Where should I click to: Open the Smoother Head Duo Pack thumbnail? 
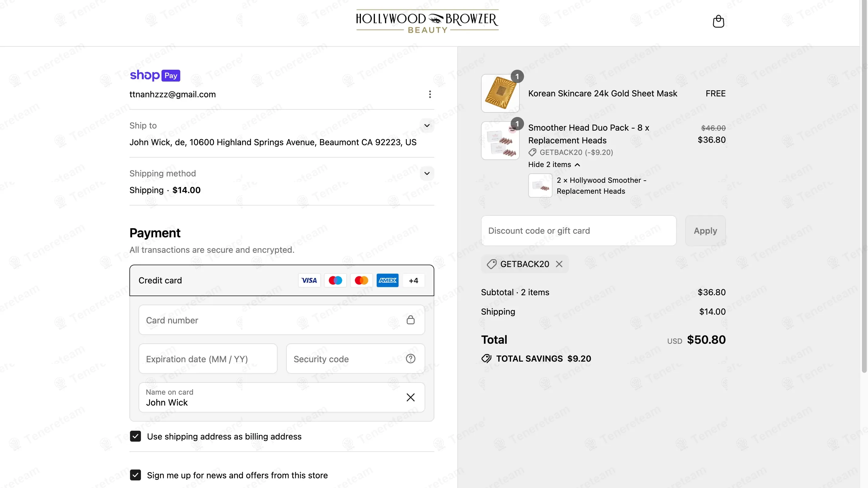[x=500, y=141]
